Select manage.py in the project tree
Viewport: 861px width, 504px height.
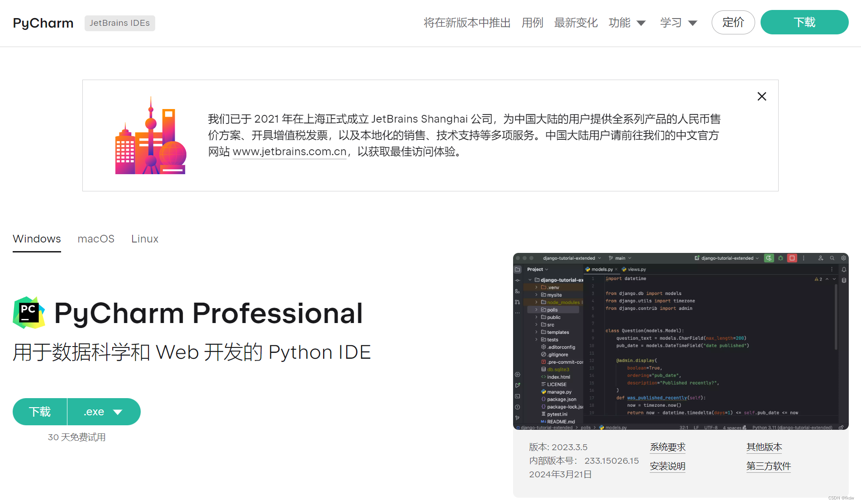(556, 392)
